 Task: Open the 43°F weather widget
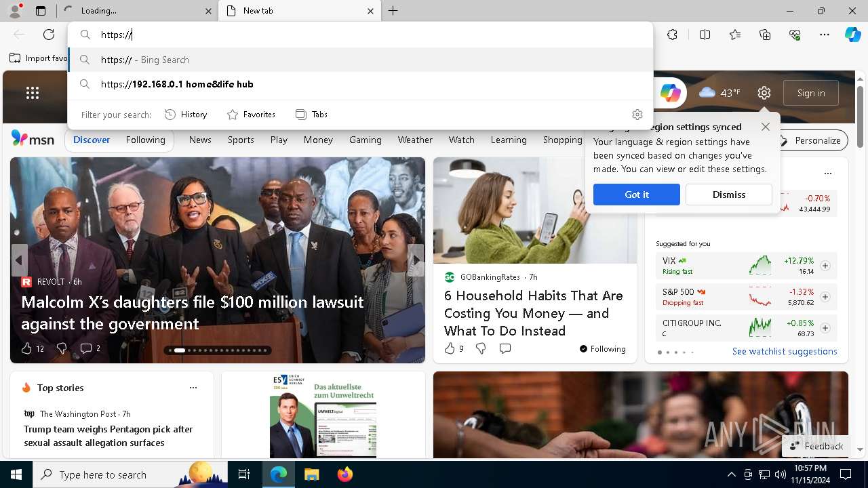pyautogui.click(x=719, y=93)
